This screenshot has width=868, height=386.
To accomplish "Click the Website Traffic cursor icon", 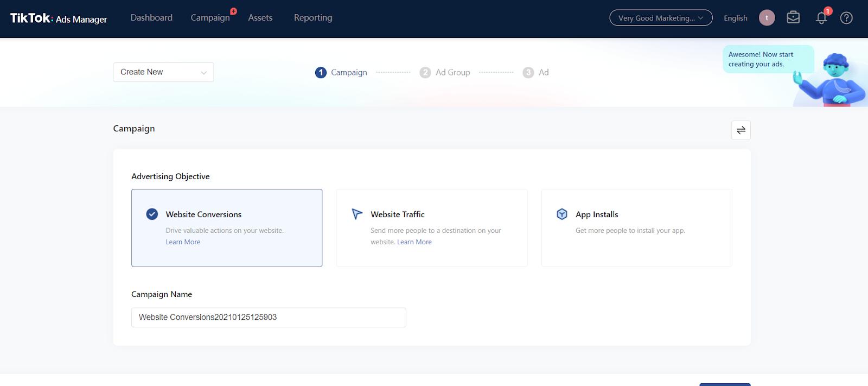I will click(x=356, y=214).
